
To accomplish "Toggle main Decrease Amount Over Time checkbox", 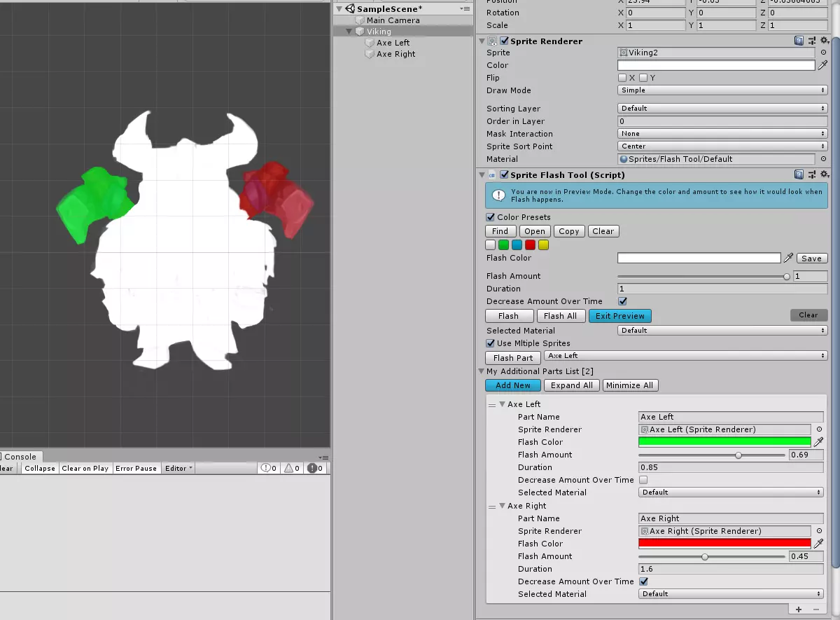I will pos(623,301).
